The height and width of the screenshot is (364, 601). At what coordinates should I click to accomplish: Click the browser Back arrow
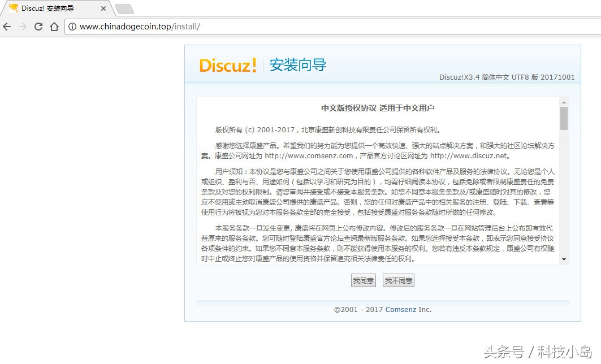[6, 26]
